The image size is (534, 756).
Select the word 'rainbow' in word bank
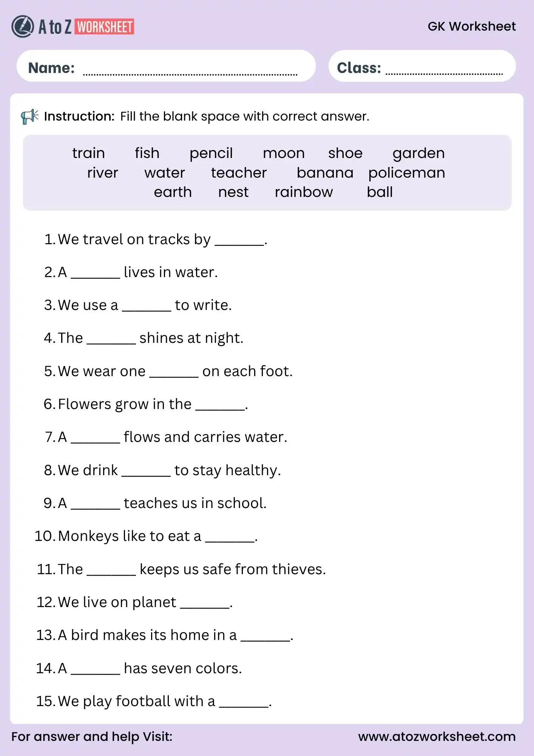[304, 192]
